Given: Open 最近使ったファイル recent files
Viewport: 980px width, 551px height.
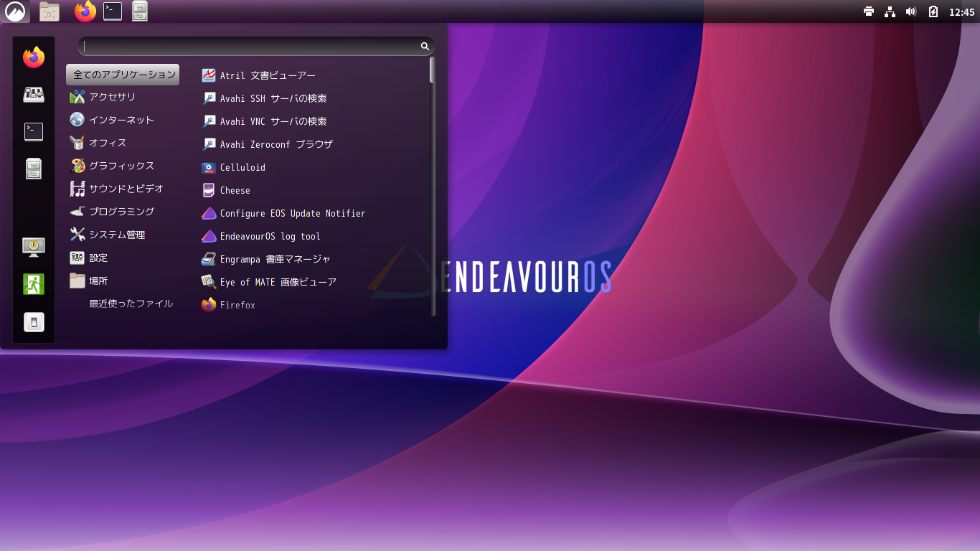Looking at the screenshot, I should [x=123, y=303].
